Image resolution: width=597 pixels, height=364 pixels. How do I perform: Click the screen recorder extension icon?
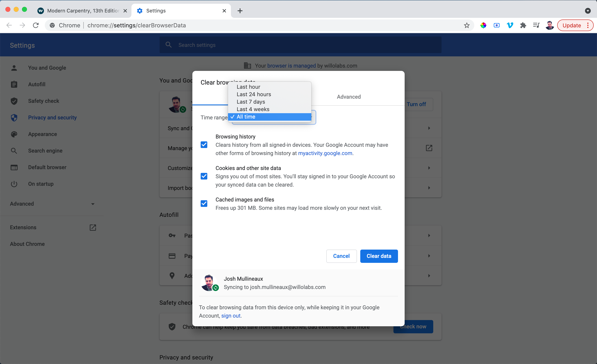coord(496,25)
